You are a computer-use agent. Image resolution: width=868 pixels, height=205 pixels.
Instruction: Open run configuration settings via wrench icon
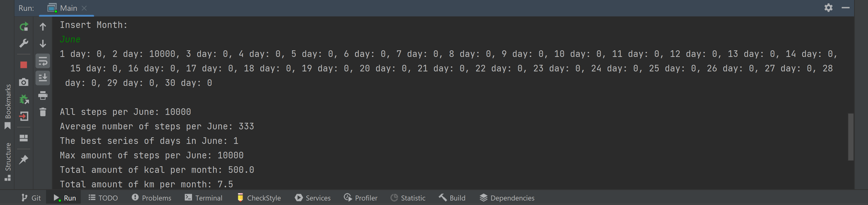(x=24, y=43)
